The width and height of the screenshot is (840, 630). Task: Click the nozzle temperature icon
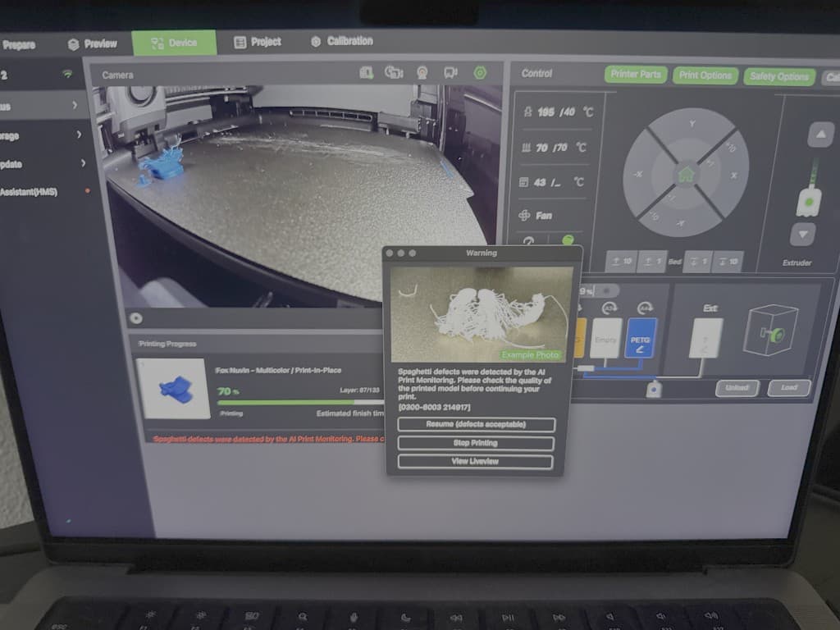pos(527,112)
